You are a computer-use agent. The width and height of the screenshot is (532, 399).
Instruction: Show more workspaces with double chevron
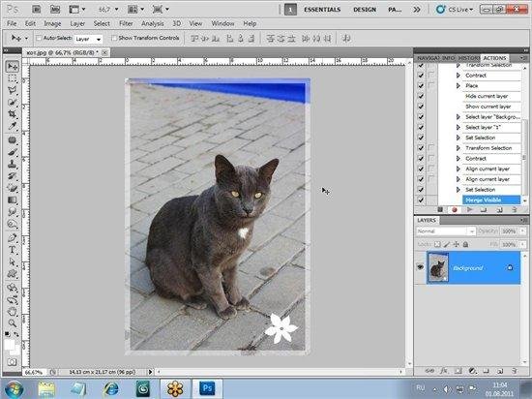pyautogui.click(x=417, y=10)
